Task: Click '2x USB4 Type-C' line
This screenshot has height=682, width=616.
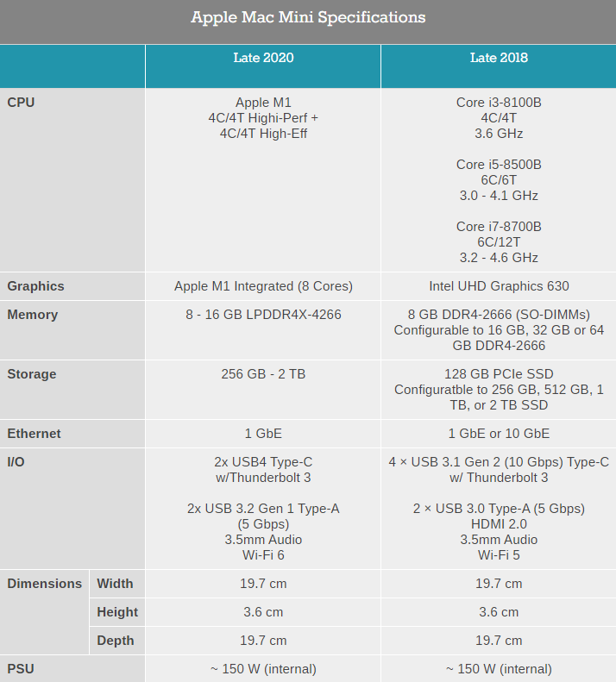Action: [263, 462]
